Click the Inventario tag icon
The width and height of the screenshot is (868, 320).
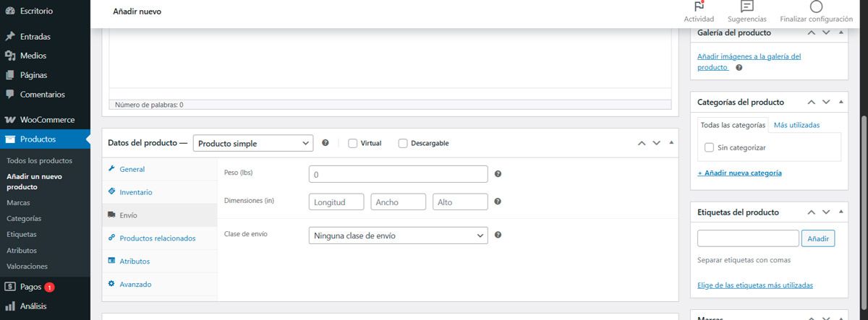coord(112,192)
